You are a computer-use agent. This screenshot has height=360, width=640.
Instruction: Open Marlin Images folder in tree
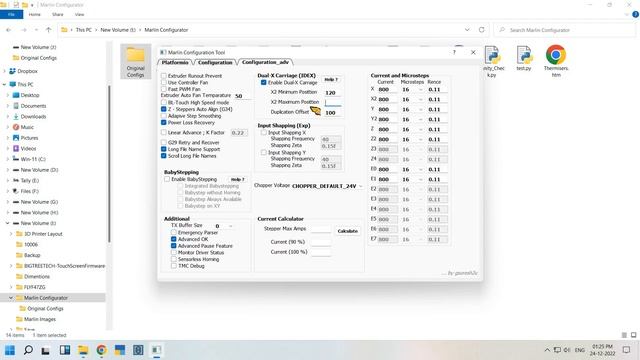coord(40,319)
